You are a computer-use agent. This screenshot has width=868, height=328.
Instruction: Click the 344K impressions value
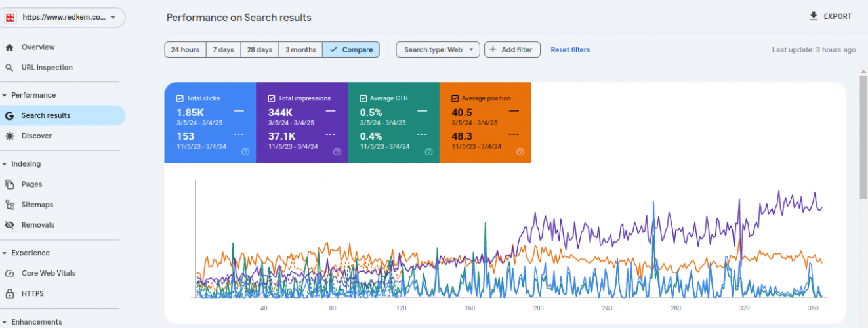(x=280, y=113)
